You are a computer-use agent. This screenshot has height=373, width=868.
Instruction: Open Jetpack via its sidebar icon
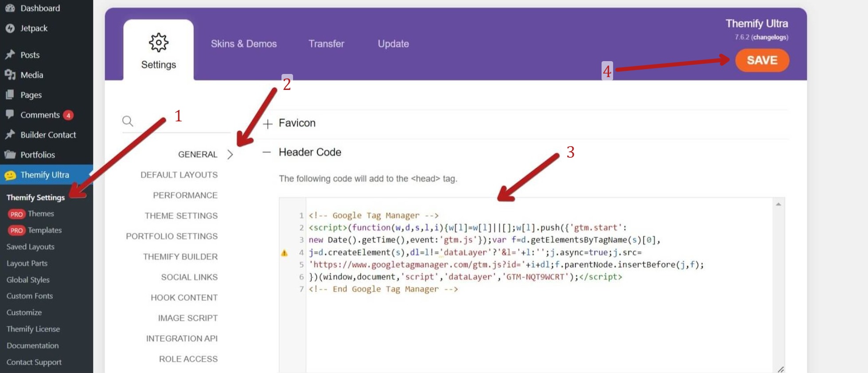point(10,28)
